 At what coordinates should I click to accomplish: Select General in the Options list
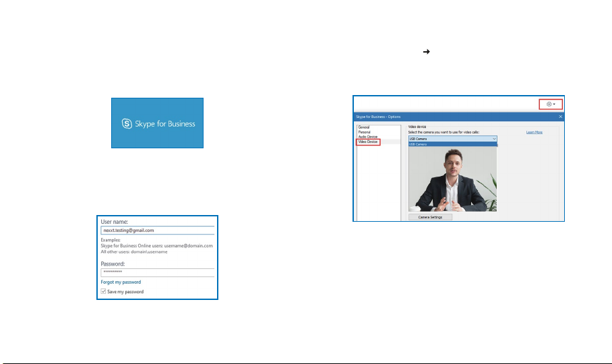point(364,127)
